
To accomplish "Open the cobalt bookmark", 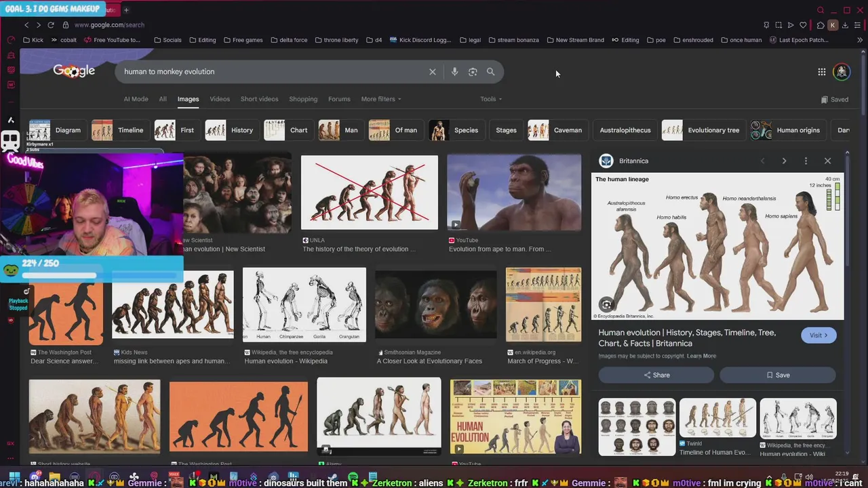I will pos(63,40).
